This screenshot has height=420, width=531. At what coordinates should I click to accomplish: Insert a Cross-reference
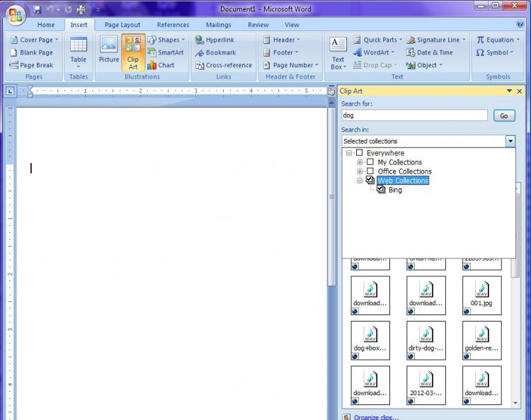click(224, 65)
